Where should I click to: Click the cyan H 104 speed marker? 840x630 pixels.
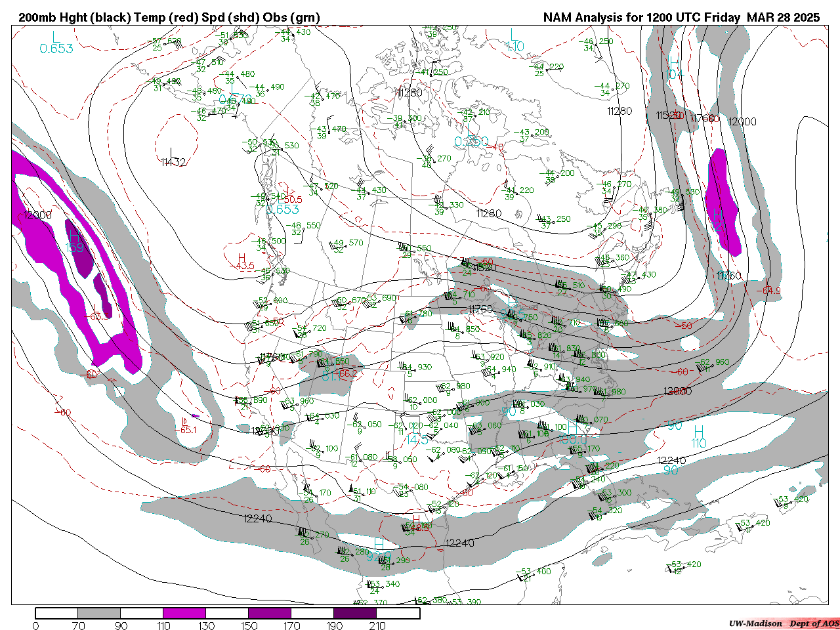pyautogui.click(x=675, y=68)
